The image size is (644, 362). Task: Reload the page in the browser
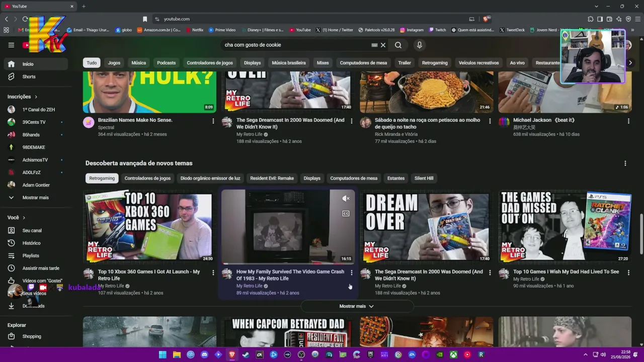25,19
